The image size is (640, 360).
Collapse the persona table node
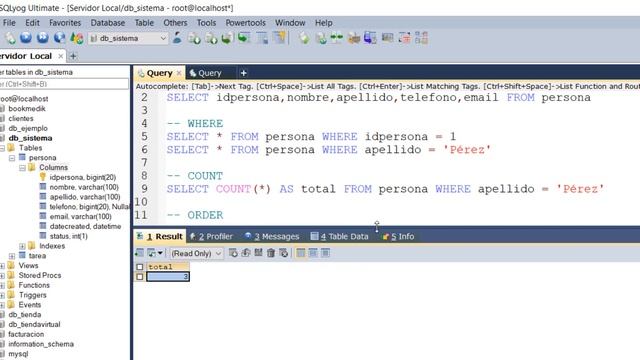pyautogui.click(x=12, y=158)
